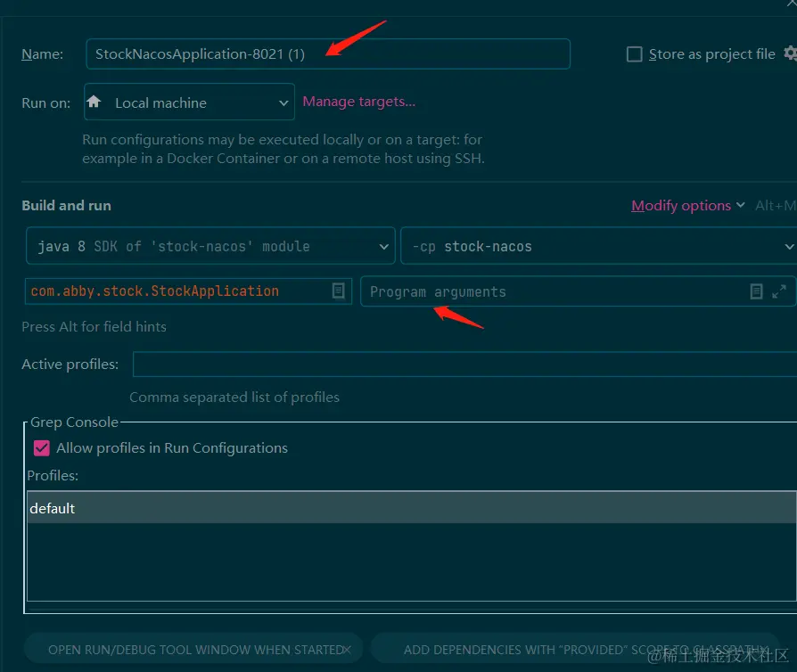The width and height of the screenshot is (797, 672).
Task: Open Manage targets link
Action: pyautogui.click(x=359, y=102)
